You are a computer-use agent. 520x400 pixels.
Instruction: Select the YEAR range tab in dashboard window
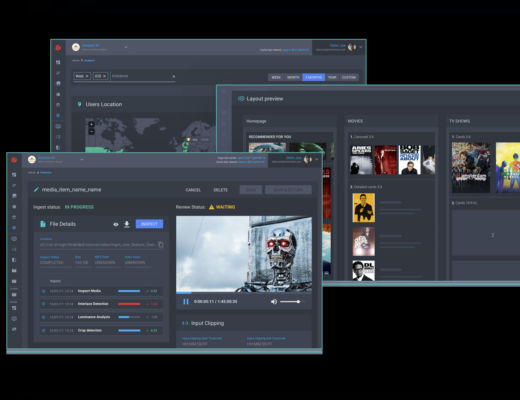(x=332, y=77)
